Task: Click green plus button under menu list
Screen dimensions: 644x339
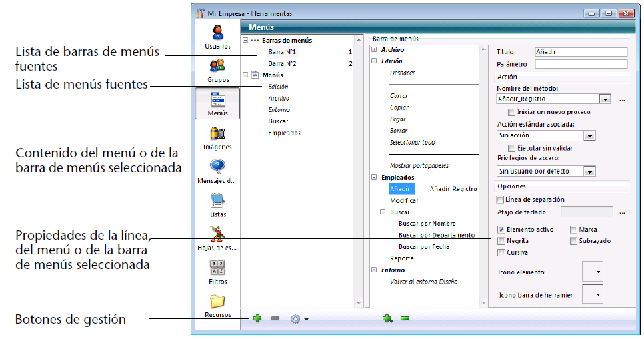Action: 257,319
